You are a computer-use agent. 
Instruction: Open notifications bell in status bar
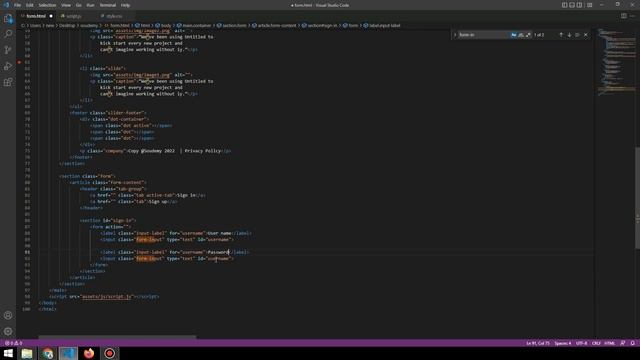tap(632, 343)
